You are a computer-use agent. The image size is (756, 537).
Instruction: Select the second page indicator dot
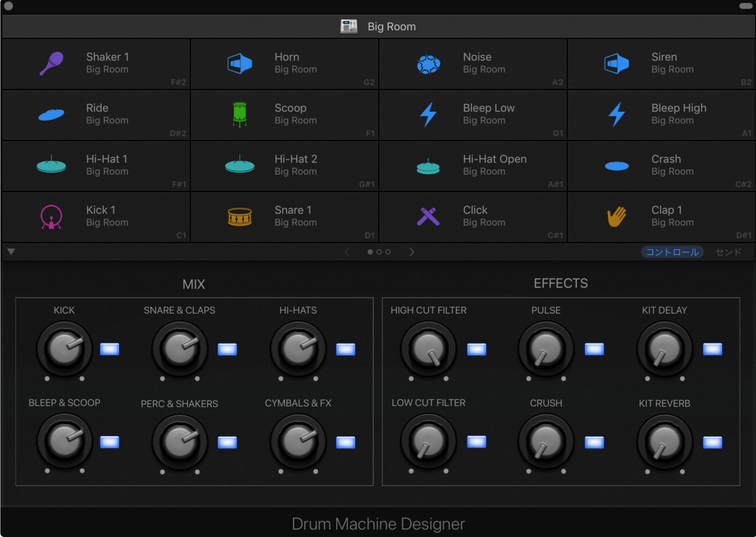(x=379, y=251)
